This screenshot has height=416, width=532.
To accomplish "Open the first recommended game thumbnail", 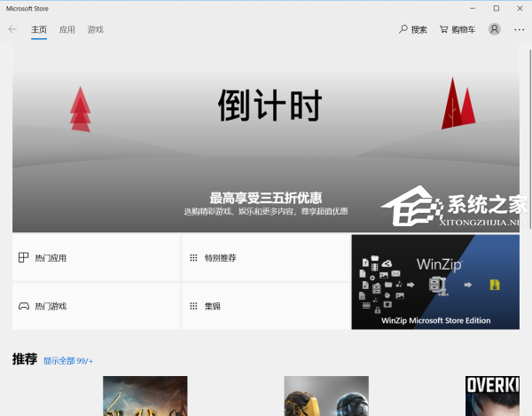I will coord(145,396).
